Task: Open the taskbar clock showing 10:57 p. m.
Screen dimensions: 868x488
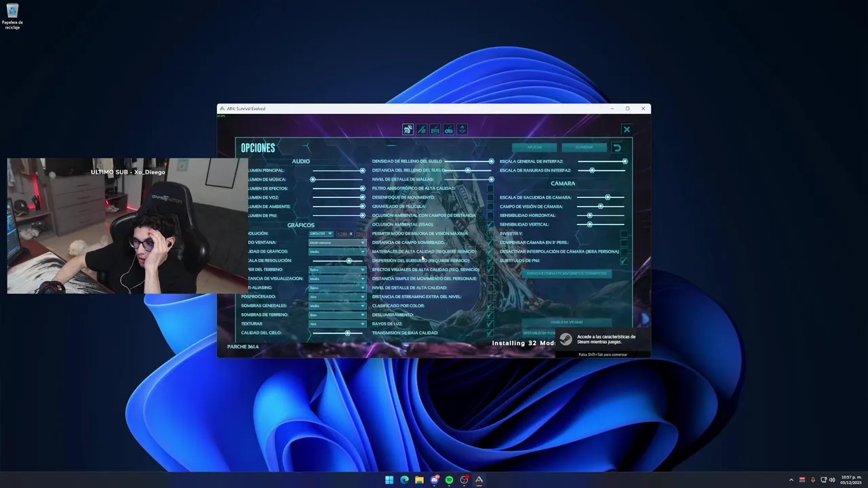Action: tap(851, 480)
